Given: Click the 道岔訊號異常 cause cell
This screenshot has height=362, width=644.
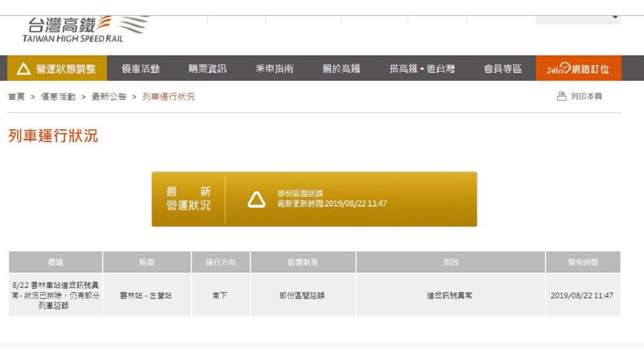Looking at the screenshot, I should 451,296.
